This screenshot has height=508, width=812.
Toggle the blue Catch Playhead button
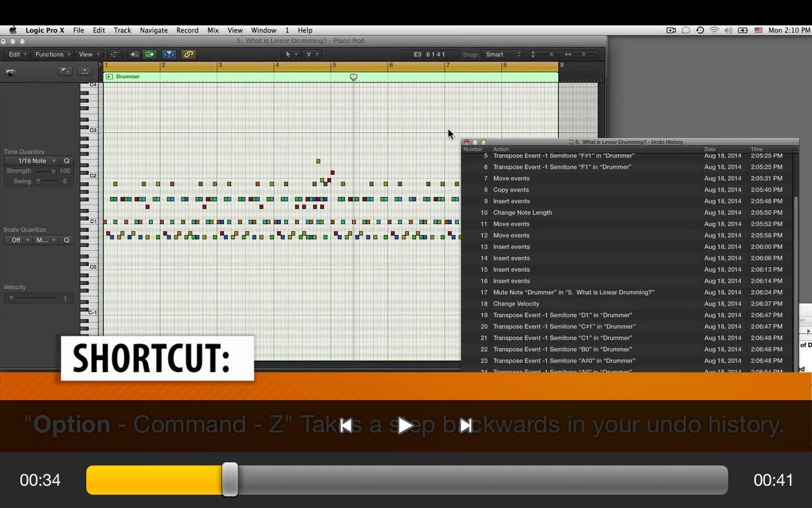(x=169, y=55)
